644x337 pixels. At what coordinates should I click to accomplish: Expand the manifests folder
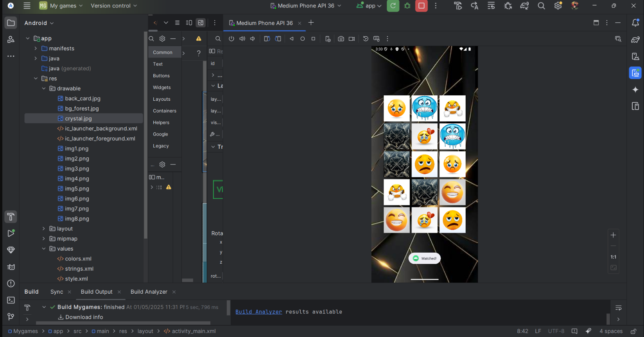[36, 48]
